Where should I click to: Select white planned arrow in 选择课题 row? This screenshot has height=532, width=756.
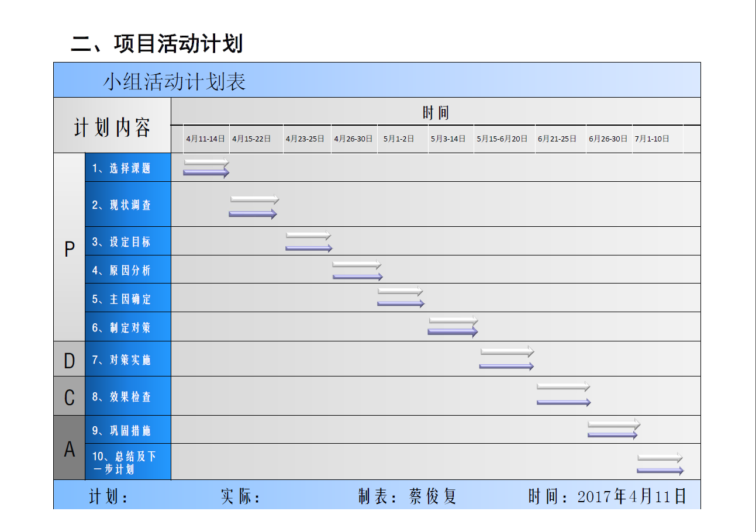point(206,162)
